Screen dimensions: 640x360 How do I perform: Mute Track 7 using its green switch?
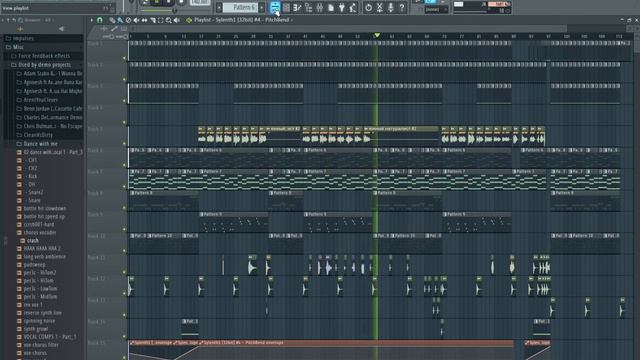click(x=124, y=187)
